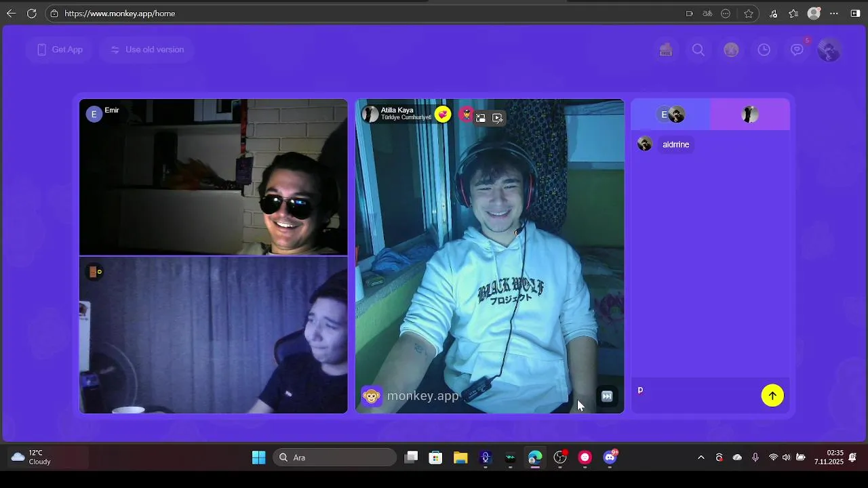Open browser profile avatar
Viewport: 868px width, 488px height.
814,14
